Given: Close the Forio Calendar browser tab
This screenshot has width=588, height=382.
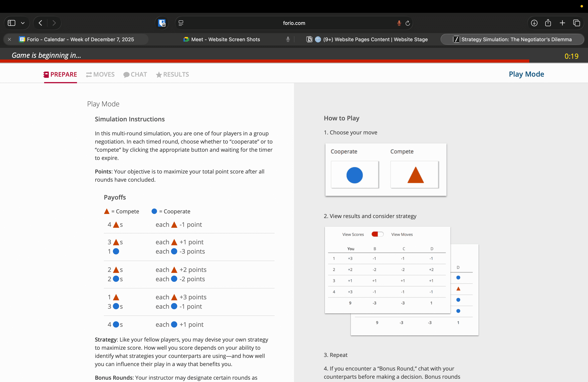Looking at the screenshot, I should tap(9, 39).
